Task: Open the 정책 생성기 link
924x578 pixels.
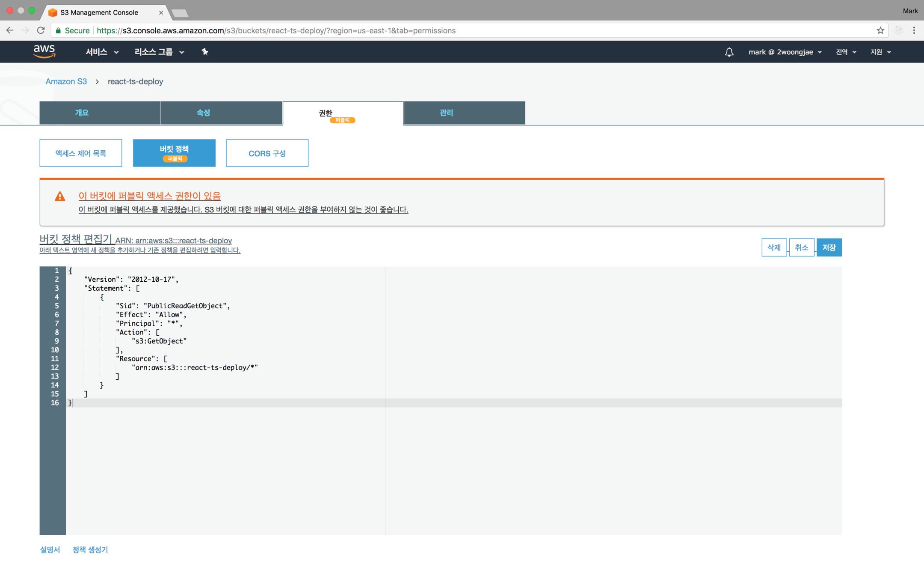Action: 90,550
